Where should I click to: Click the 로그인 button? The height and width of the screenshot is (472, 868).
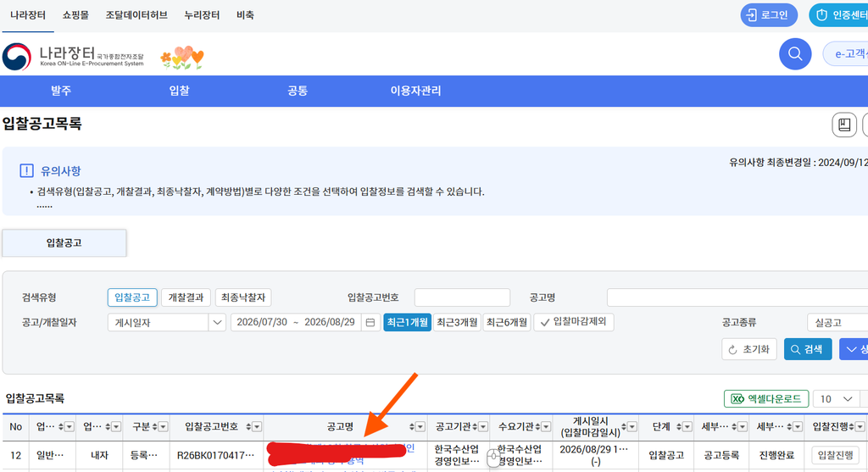tap(769, 15)
